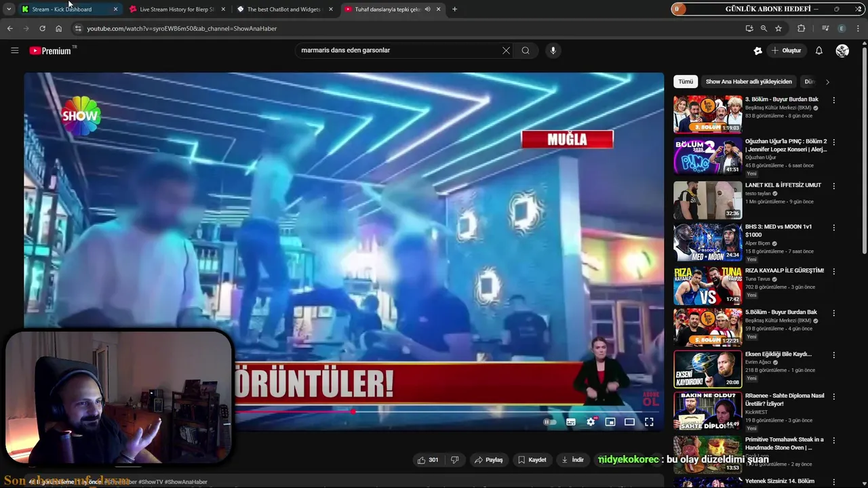
Task: Toggle the autoplay switch in player
Action: click(550, 422)
